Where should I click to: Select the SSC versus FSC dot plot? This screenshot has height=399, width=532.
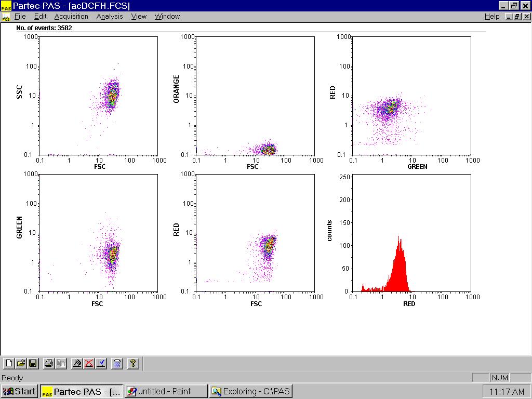[x=99, y=96]
